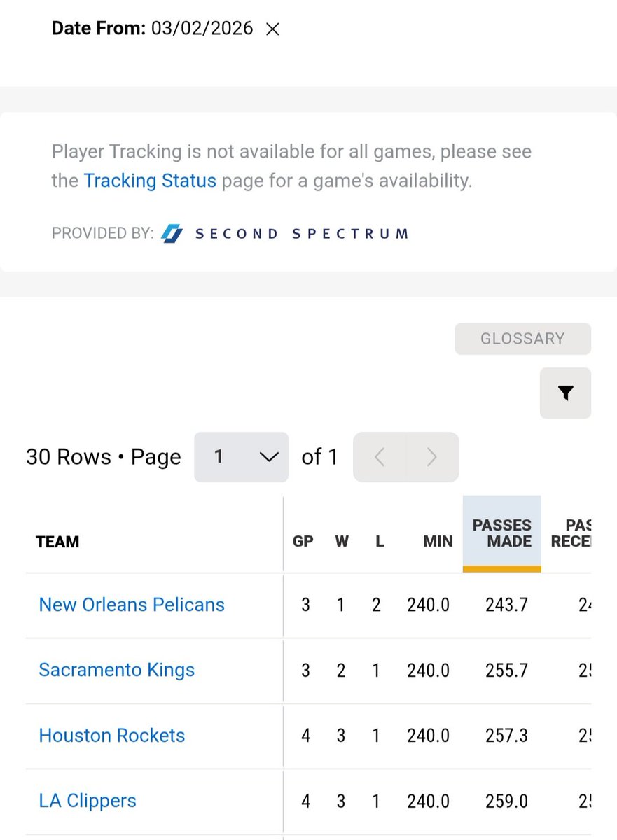Sort by L column header
This screenshot has width=617, height=840.
(x=380, y=542)
